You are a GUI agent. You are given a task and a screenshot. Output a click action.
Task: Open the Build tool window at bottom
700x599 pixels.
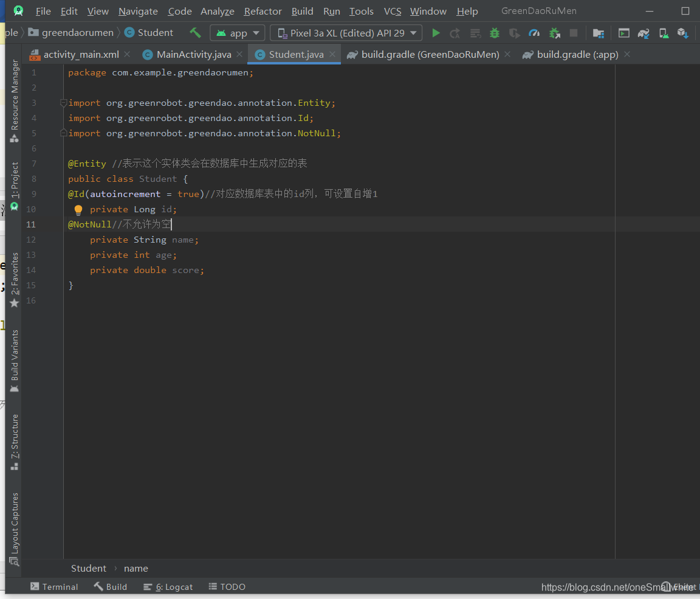tap(110, 586)
